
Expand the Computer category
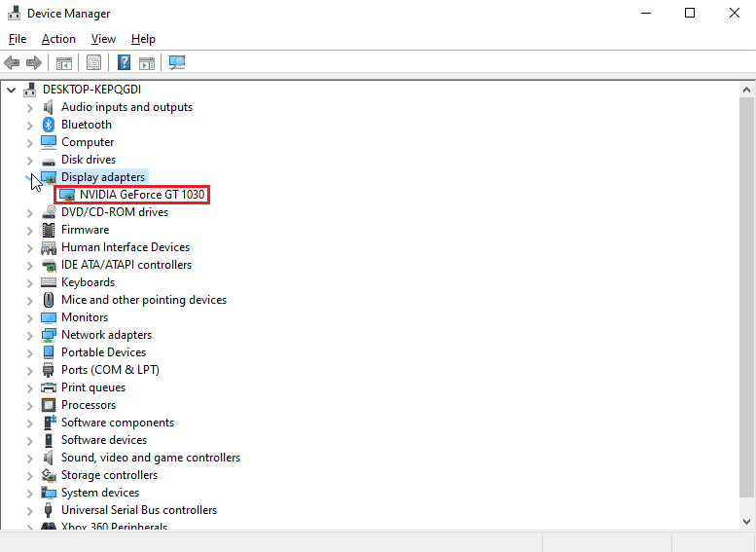pos(29,143)
